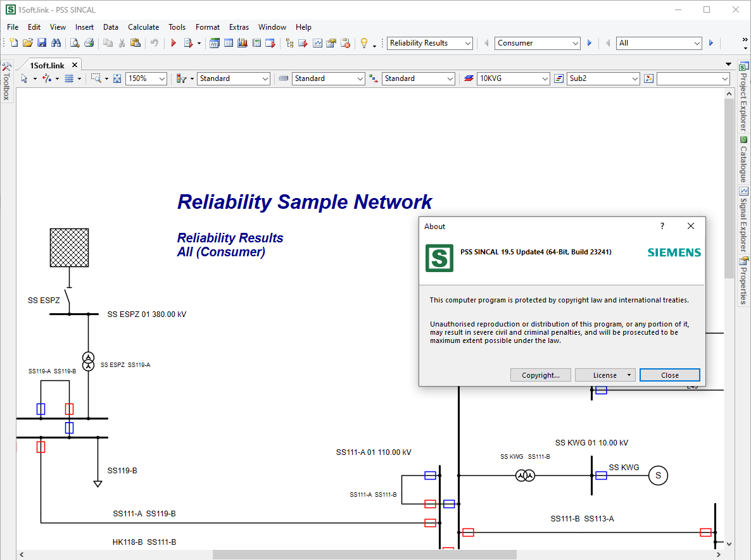751x560 pixels.
Task: Open the Calculate menu
Action: pyautogui.click(x=143, y=27)
